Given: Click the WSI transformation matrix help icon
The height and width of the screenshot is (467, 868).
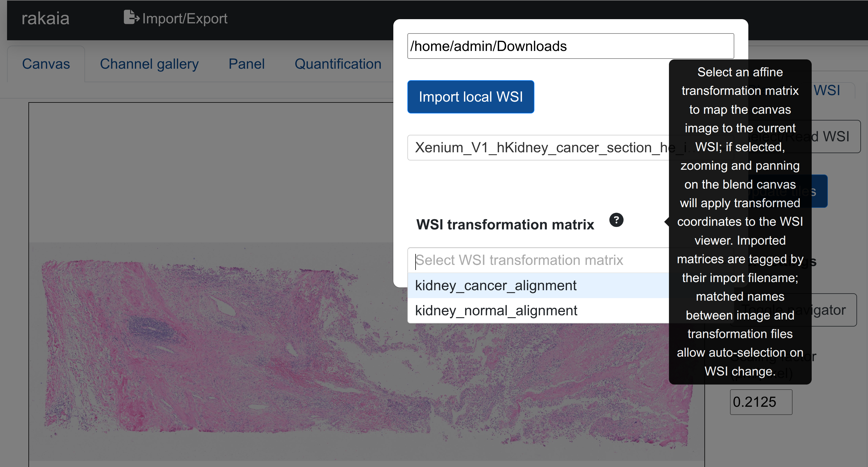Looking at the screenshot, I should click(616, 220).
